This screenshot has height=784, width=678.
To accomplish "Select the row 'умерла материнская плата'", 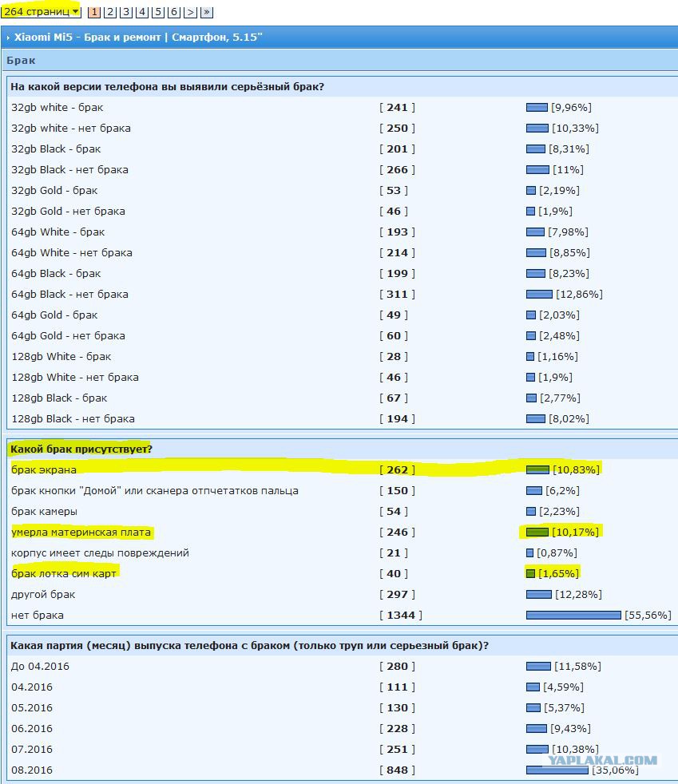I will coord(342,532).
